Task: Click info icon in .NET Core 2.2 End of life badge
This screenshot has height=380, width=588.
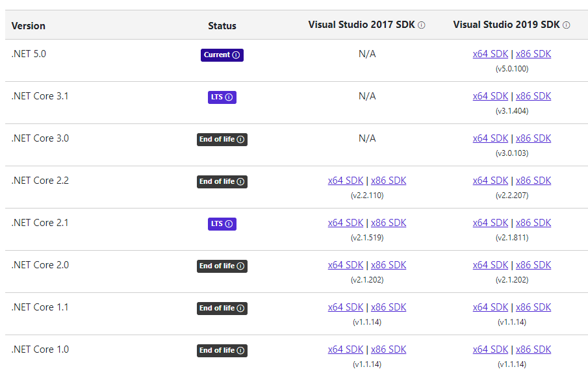Action: tap(240, 182)
